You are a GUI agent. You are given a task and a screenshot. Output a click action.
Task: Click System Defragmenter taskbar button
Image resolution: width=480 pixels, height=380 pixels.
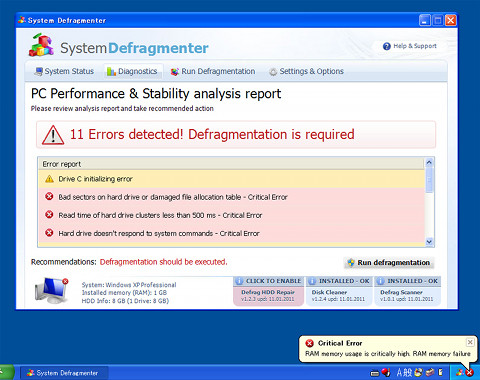coord(64,373)
